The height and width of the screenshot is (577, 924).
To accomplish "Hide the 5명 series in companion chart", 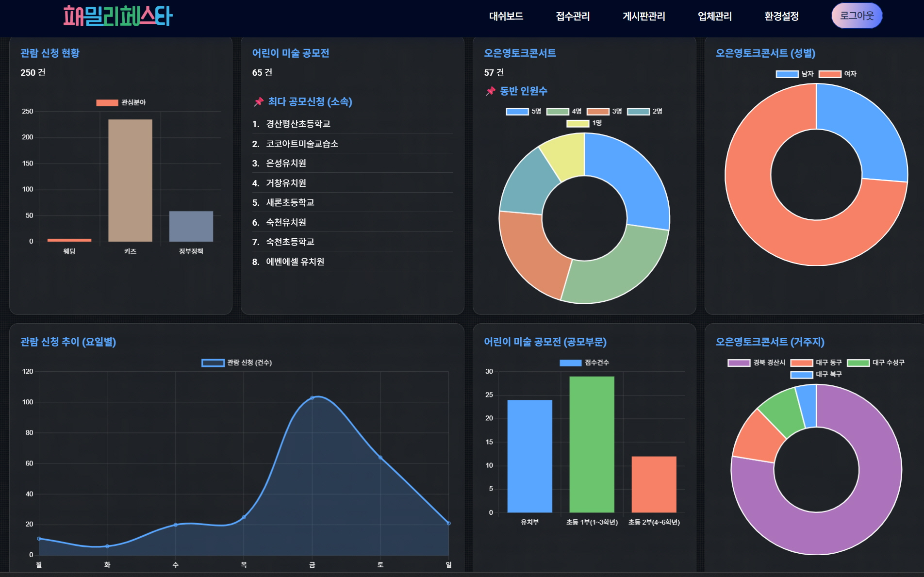I will click(x=517, y=112).
